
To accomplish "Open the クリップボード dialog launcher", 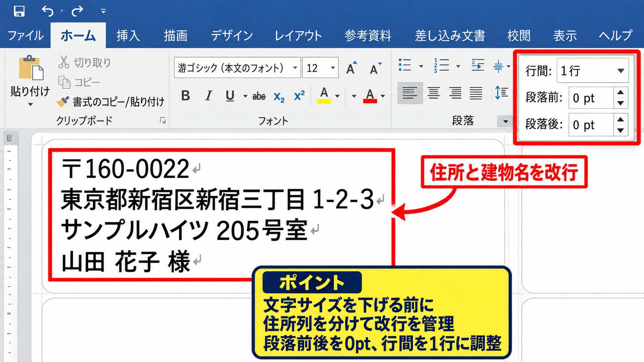I will tap(163, 121).
